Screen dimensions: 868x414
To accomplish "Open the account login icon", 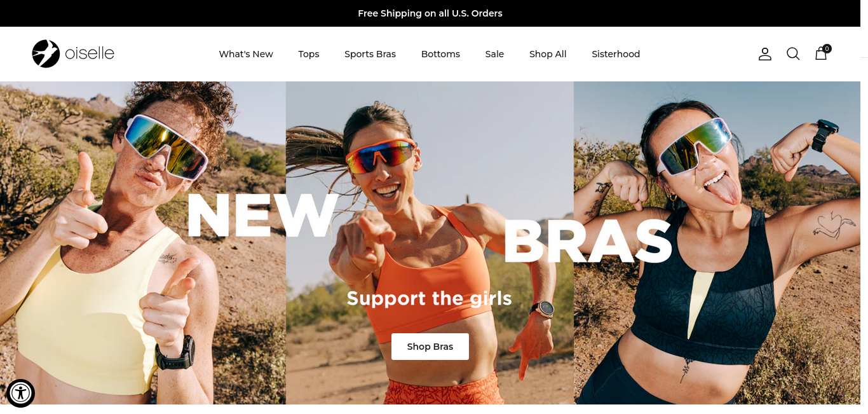I will click(x=765, y=54).
